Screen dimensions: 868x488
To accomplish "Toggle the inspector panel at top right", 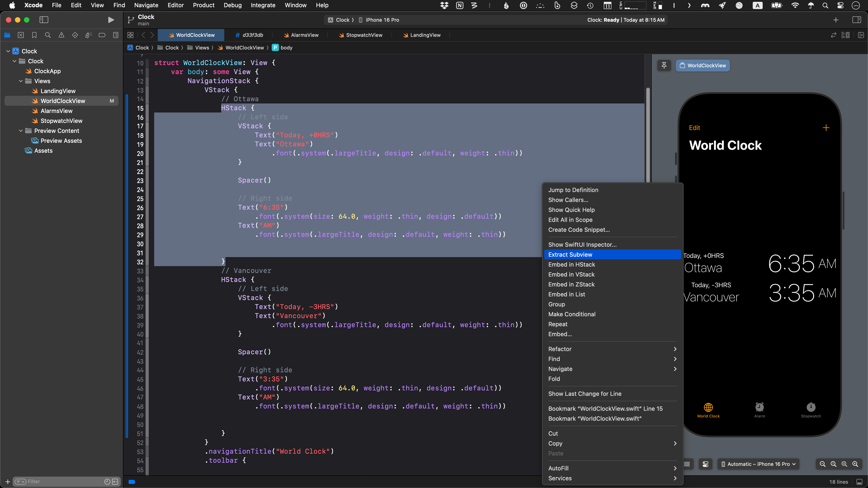I will point(856,20).
